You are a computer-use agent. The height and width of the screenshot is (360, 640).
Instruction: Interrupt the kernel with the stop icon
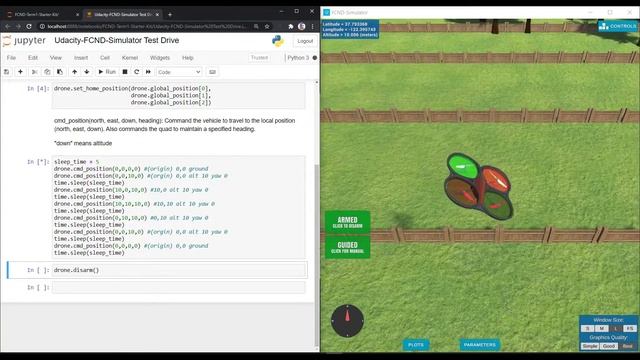click(125, 72)
